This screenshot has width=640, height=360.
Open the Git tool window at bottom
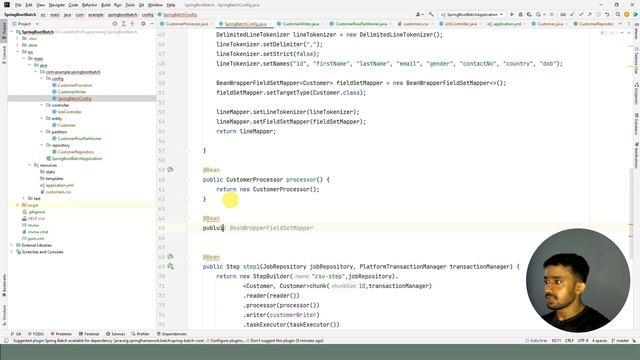[x=16, y=334]
